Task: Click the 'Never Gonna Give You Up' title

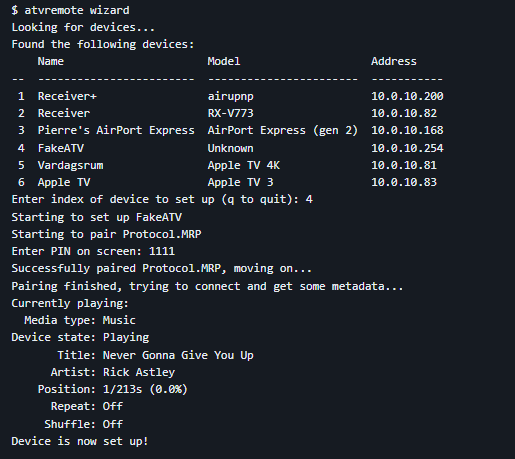Action: pos(178,355)
